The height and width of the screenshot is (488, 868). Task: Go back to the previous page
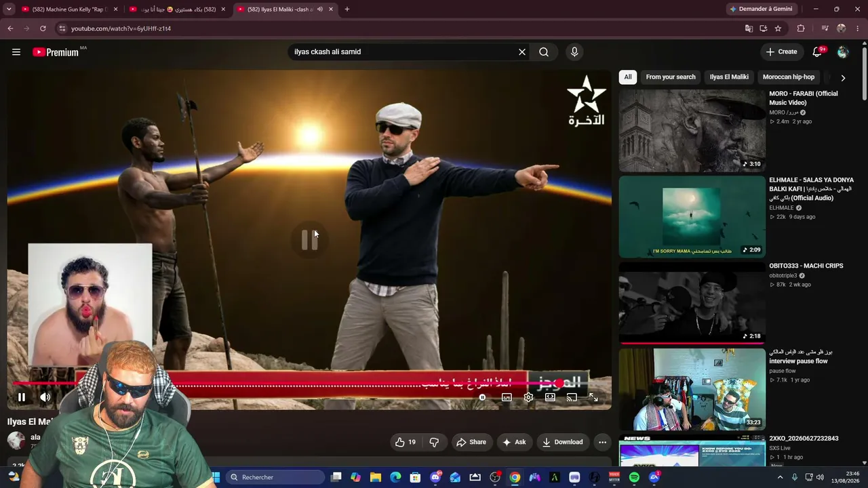coord(10,28)
